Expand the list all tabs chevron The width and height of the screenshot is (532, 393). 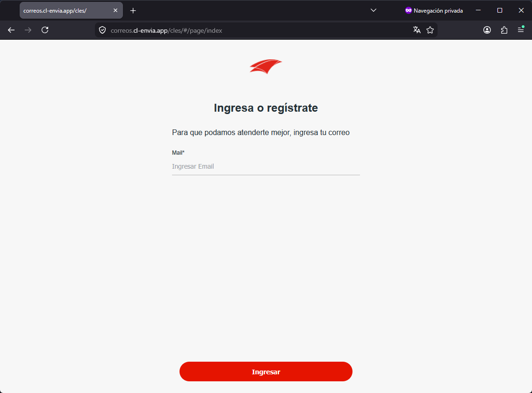[373, 10]
